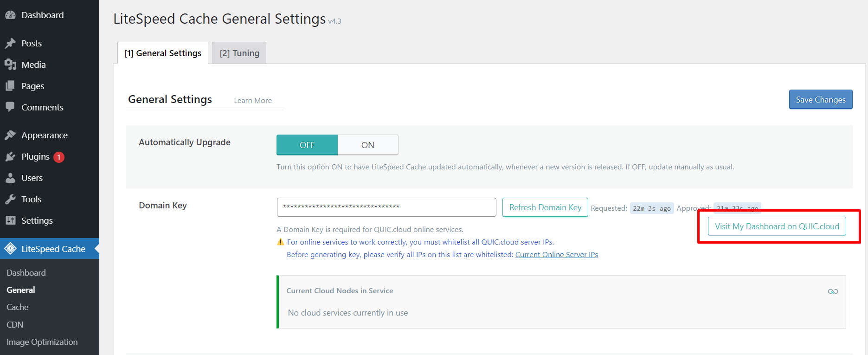Image resolution: width=868 pixels, height=355 pixels.
Task: Click the Appearance brush icon
Action: pos(10,135)
